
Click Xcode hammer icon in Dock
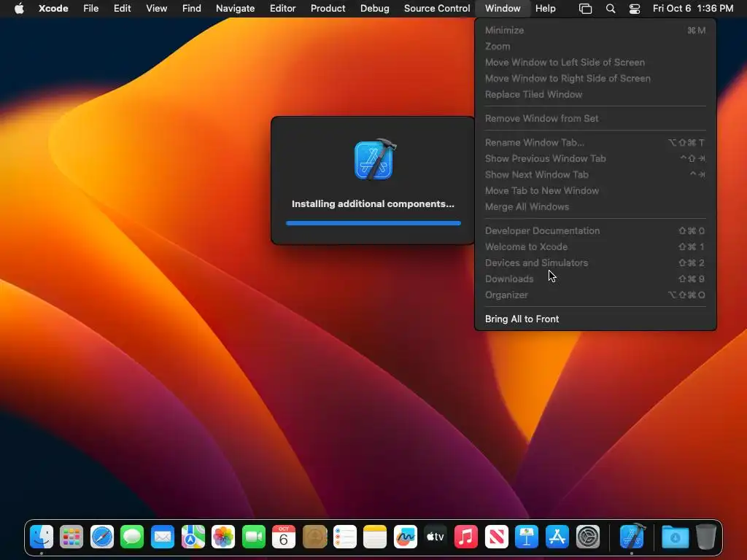[x=632, y=536]
